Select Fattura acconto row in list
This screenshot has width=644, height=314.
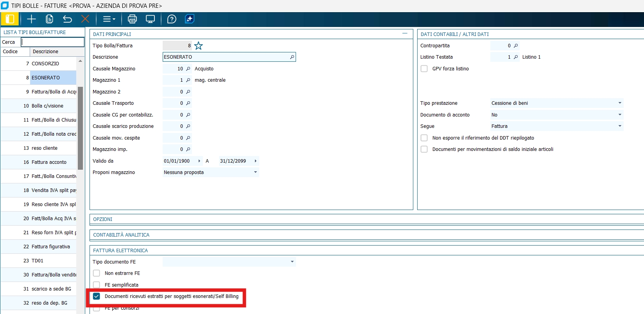38,162
